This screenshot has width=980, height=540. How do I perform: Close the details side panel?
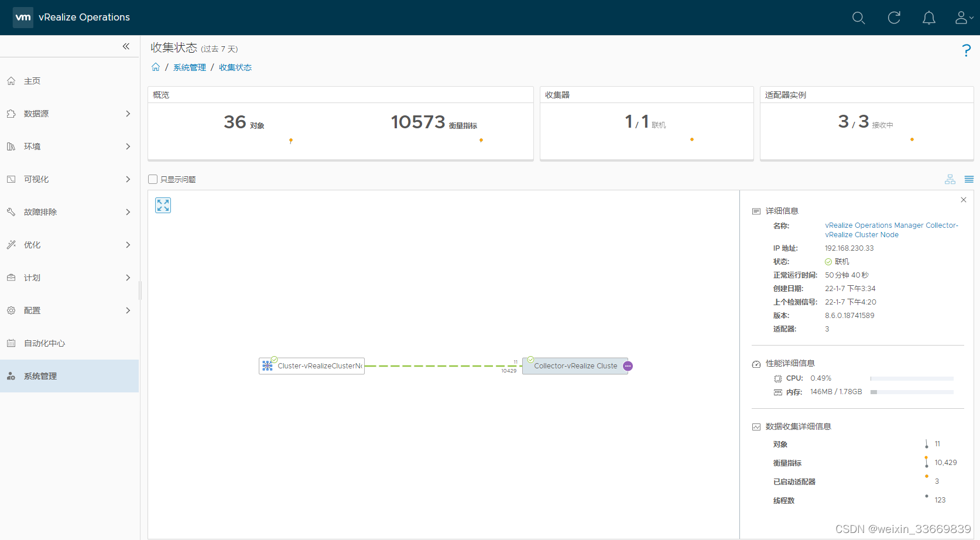(964, 200)
